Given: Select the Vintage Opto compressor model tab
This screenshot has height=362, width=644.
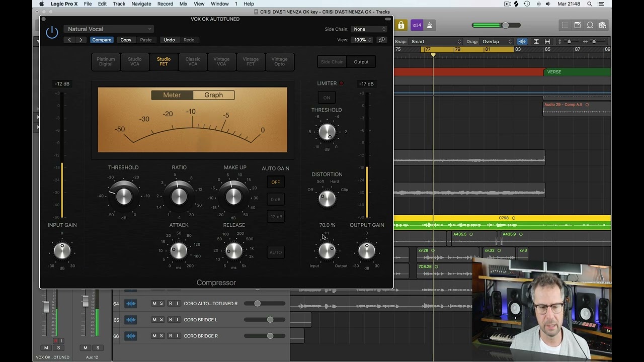Looking at the screenshot, I should tap(279, 62).
